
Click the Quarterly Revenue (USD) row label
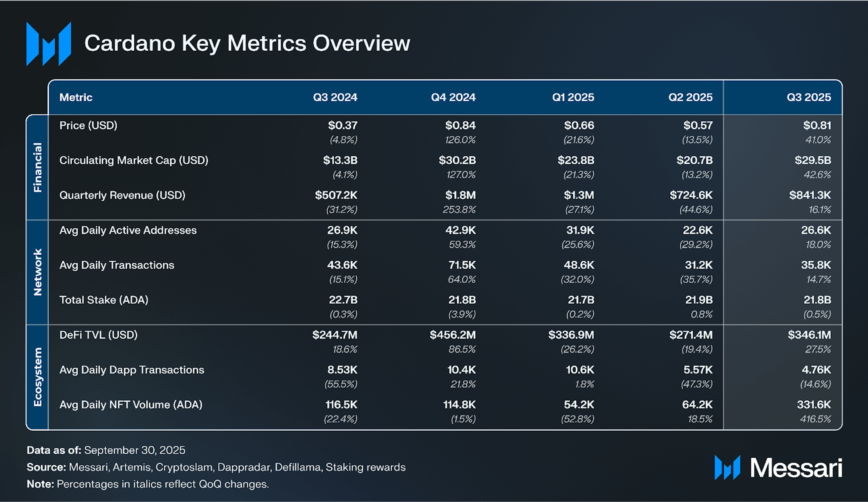pos(122,195)
